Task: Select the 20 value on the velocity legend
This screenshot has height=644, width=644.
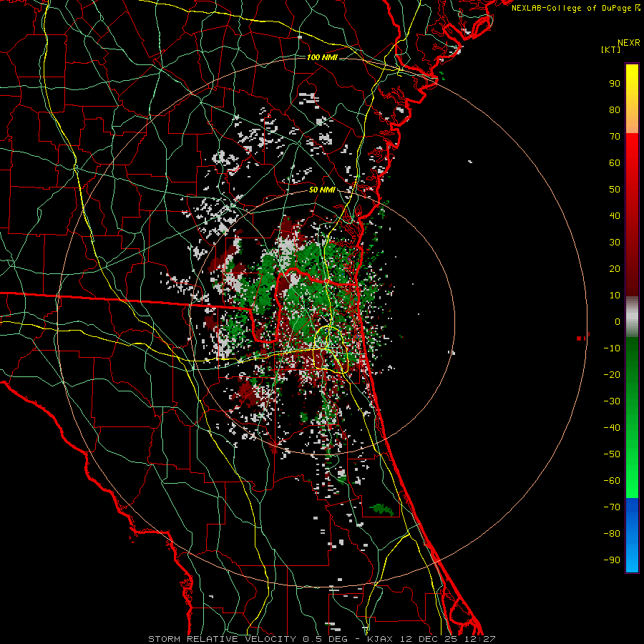Action: pos(615,269)
